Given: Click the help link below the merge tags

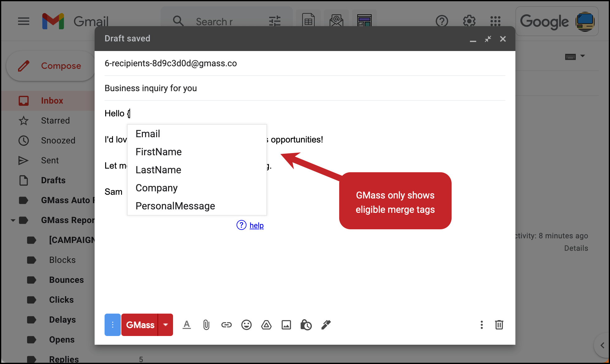Looking at the screenshot, I should click(257, 225).
